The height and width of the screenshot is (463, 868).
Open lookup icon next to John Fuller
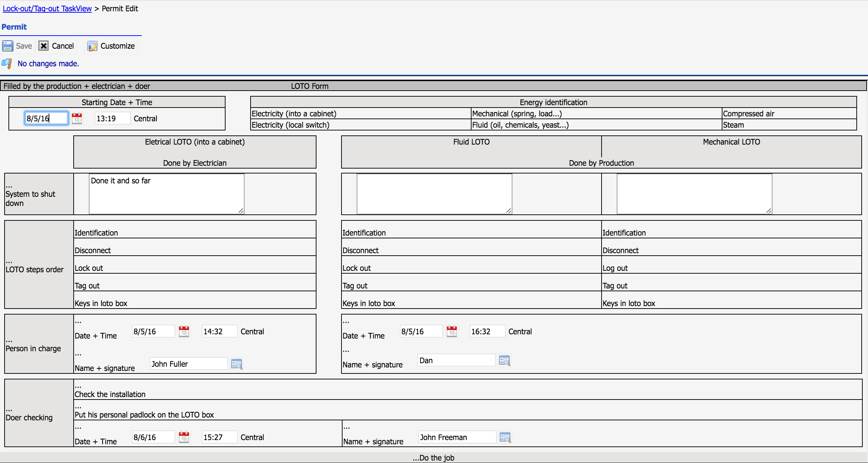click(236, 364)
